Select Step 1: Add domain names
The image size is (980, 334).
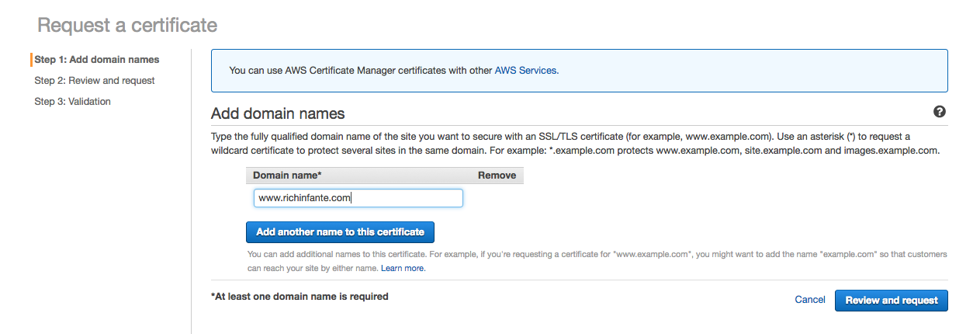97,60
